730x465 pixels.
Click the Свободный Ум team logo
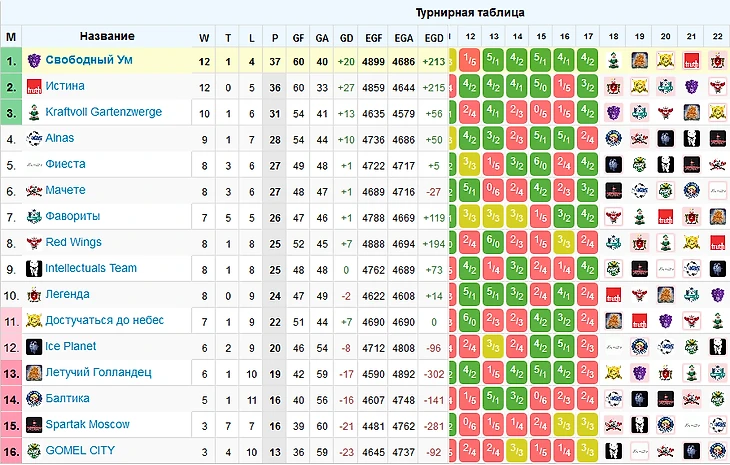click(33, 61)
